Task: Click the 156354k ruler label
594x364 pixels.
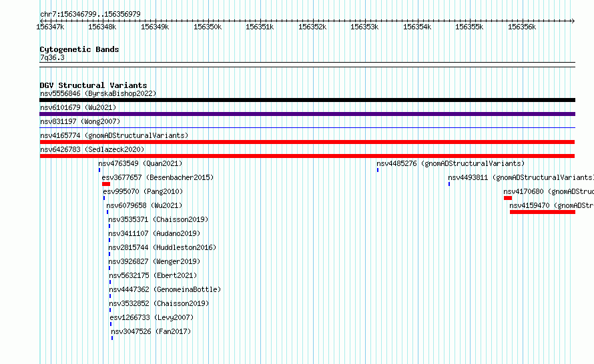Action: click(x=417, y=27)
